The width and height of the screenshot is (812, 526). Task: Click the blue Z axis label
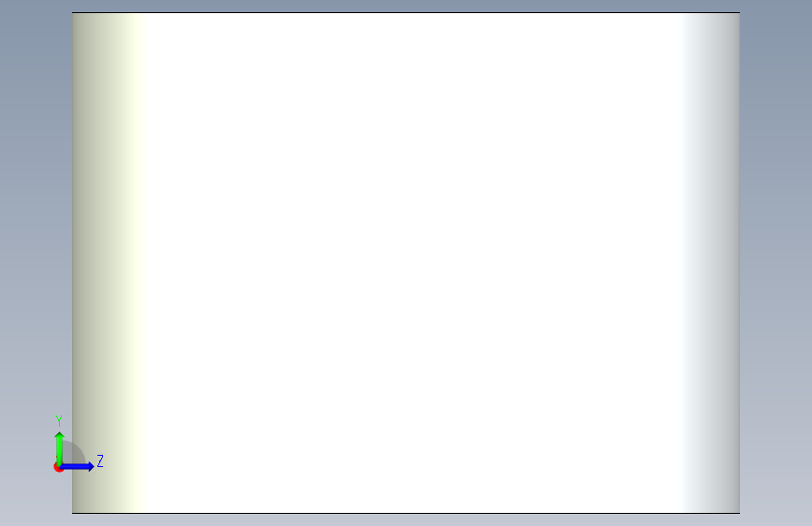100,460
